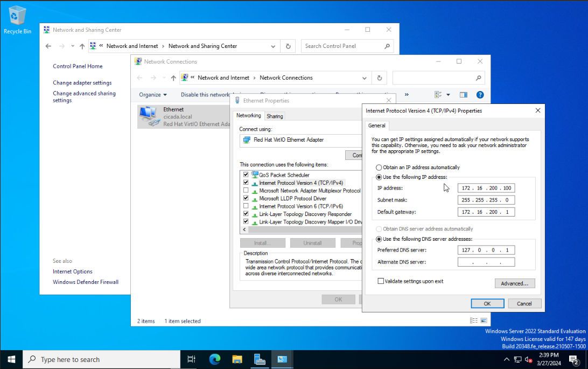588x369 pixels.
Task: Open the Windows Start menu
Action: tap(11, 359)
